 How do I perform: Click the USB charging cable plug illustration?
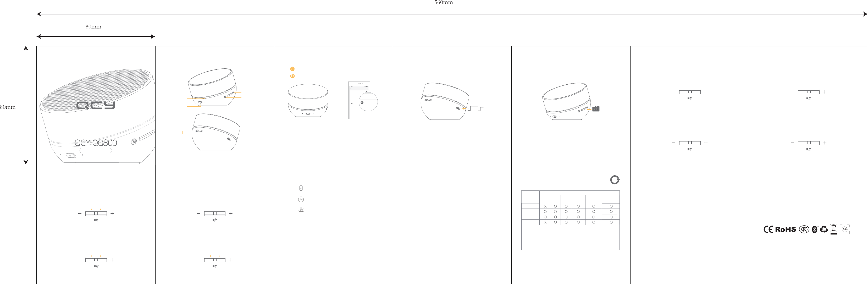point(475,109)
